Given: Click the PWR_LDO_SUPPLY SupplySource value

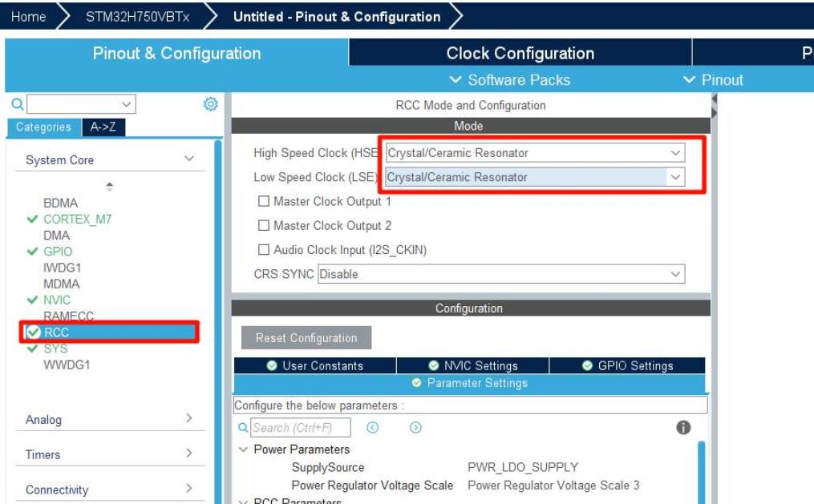Looking at the screenshot, I should tap(523, 467).
